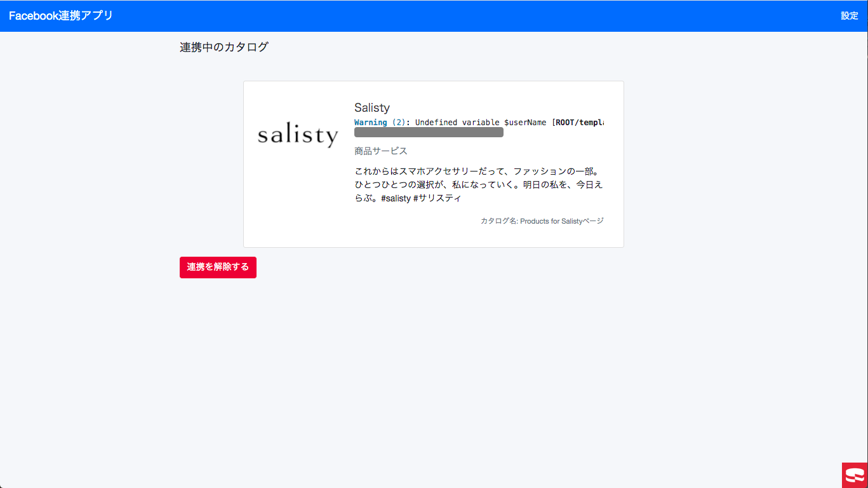Click the カタログ名: Products for Salistyページ text

(x=542, y=221)
